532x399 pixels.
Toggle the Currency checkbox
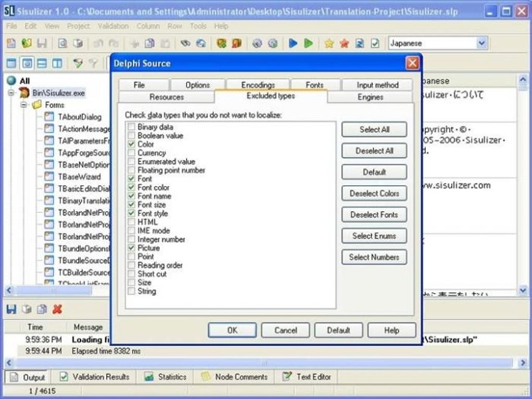(x=131, y=153)
